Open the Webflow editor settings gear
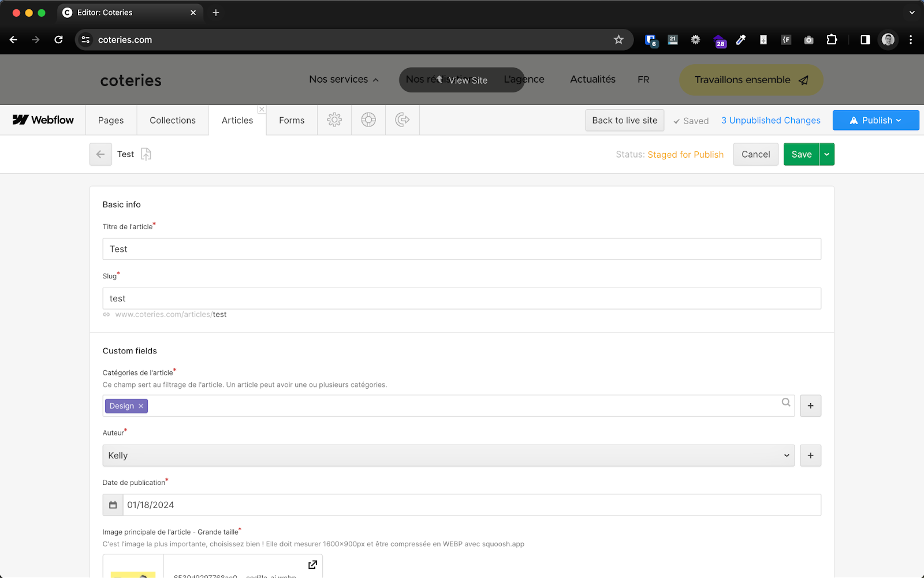Screen dimensions: 924x578 tap(334, 120)
